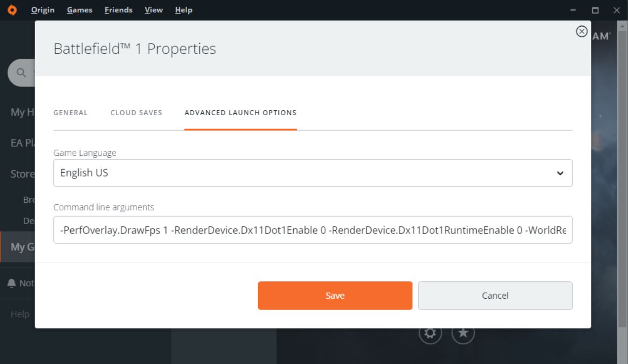Open the Friends menu
Viewport: 628px width, 364px height.
click(x=119, y=10)
